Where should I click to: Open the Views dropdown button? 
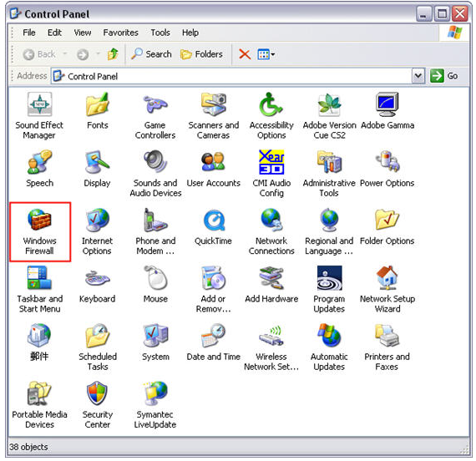pyautogui.click(x=266, y=54)
